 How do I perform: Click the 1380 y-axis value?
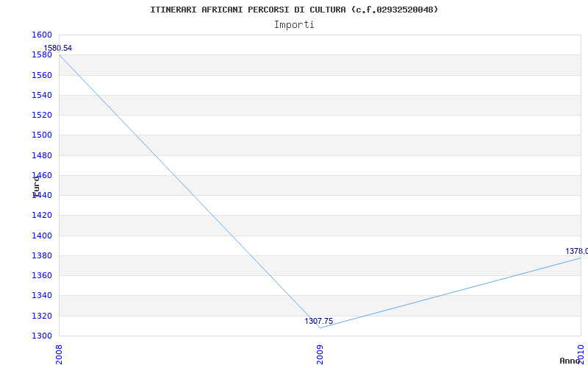point(41,255)
